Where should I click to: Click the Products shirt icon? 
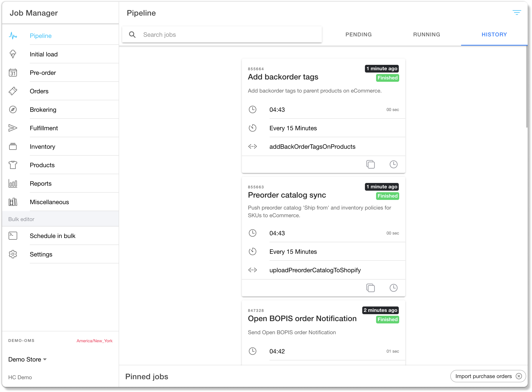point(13,165)
